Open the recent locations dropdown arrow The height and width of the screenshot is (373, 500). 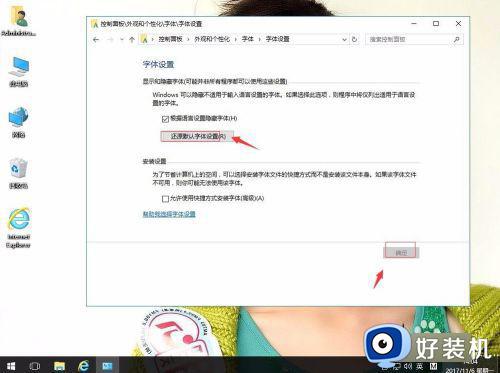[122, 40]
